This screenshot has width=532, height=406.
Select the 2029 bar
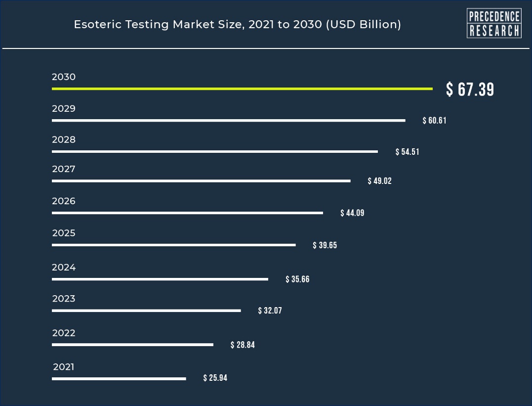coord(229,120)
